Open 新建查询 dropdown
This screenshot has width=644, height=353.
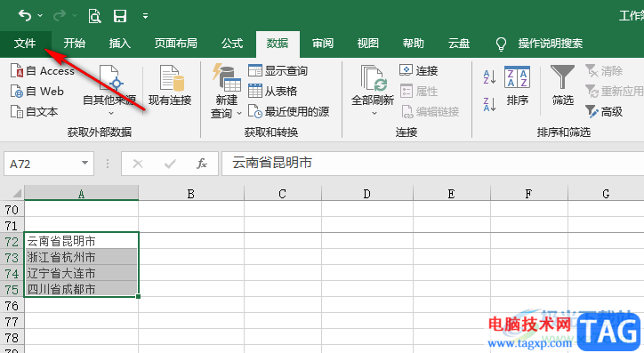click(x=226, y=91)
